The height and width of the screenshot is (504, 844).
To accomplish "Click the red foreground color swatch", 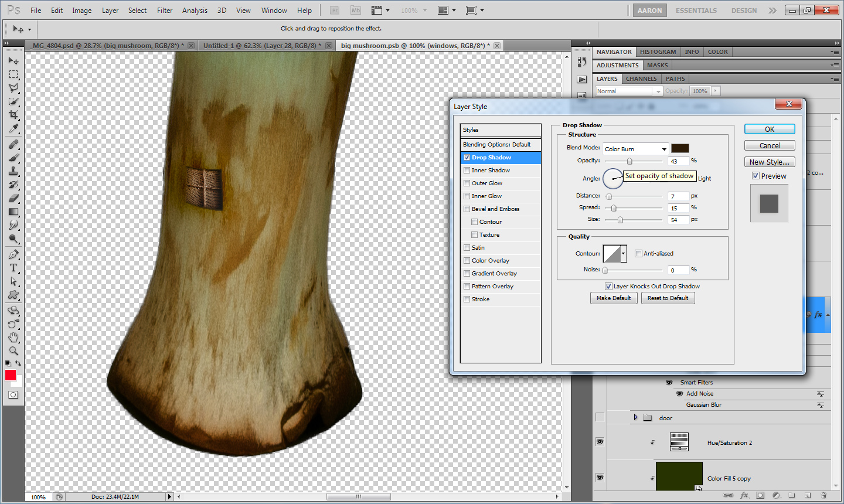I will click(11, 375).
